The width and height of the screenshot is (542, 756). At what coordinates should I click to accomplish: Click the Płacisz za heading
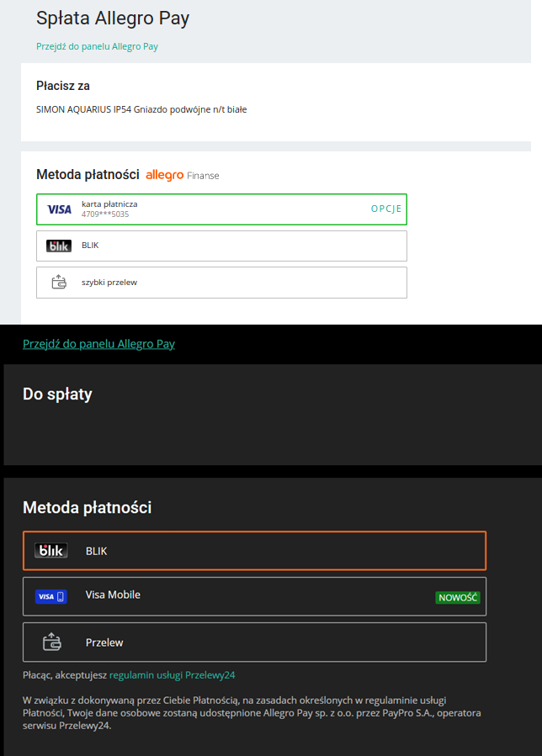[x=63, y=86]
